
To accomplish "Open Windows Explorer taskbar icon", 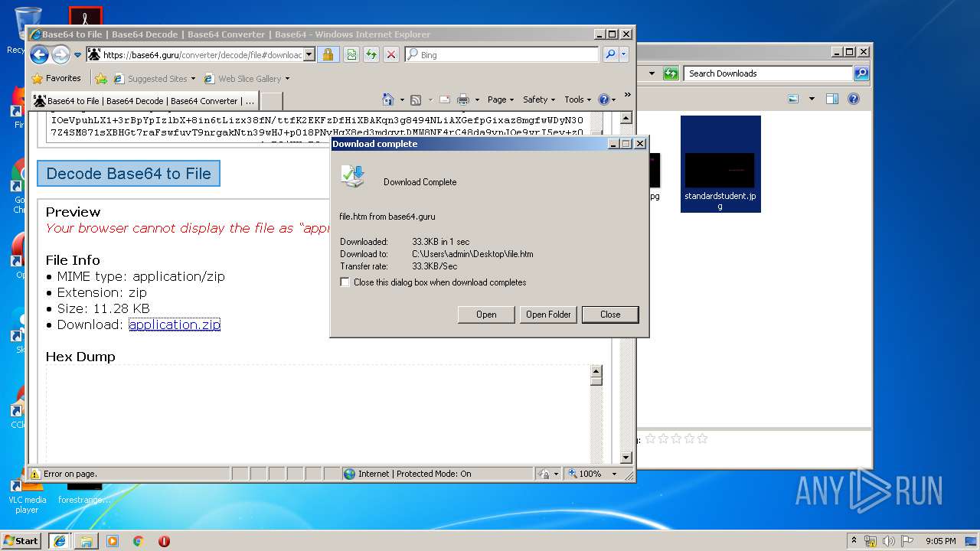I will click(87, 541).
